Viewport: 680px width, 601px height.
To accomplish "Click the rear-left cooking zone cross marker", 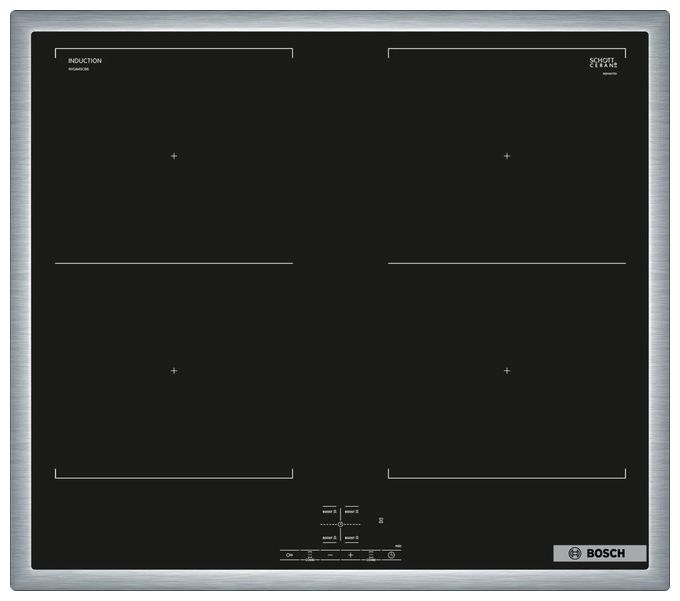I will coord(174,156).
